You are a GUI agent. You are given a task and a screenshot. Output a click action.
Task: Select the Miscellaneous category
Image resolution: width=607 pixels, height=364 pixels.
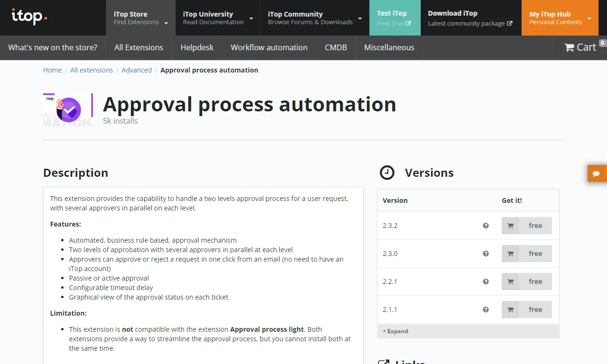tap(389, 47)
